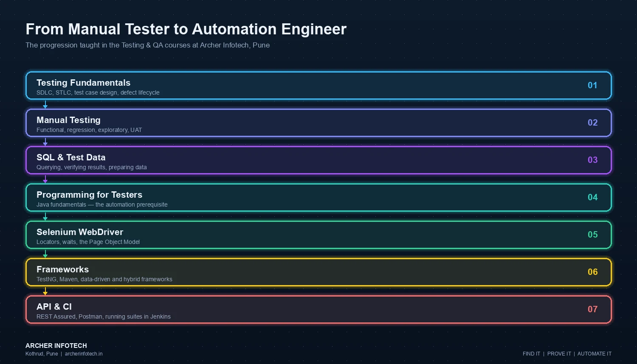Click 'Querying, verifying results, preparing data'

tap(92, 167)
